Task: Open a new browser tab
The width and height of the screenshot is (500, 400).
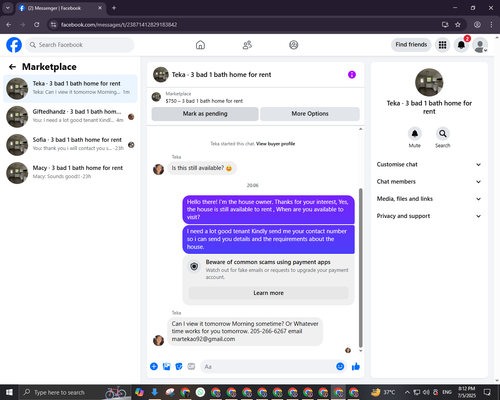Action: (x=114, y=8)
